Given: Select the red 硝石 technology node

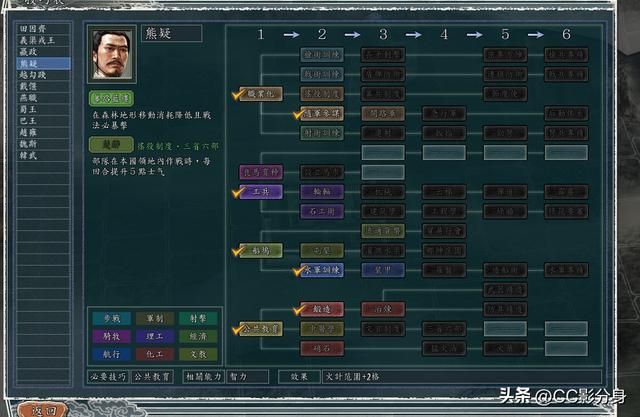Looking at the screenshot, I should [322, 348].
